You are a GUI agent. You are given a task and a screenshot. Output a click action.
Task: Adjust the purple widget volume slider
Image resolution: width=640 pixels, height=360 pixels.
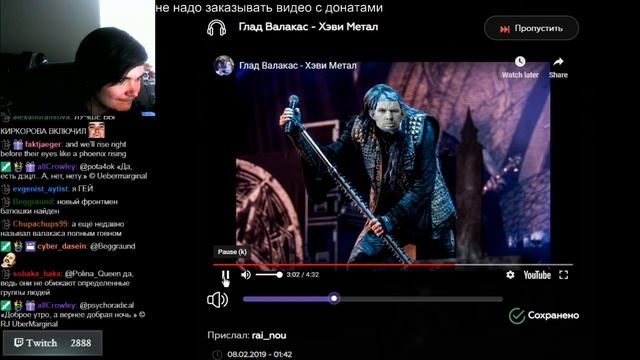[x=373, y=299]
